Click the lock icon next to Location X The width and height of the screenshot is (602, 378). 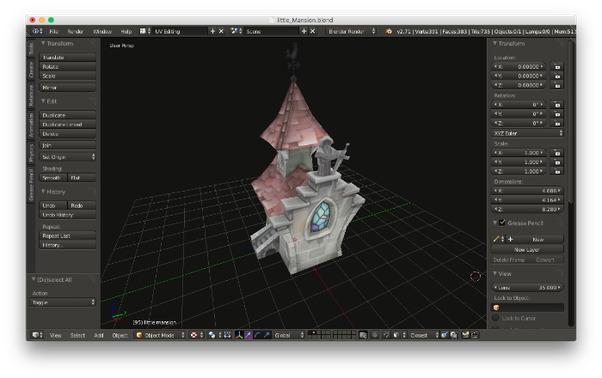click(557, 67)
